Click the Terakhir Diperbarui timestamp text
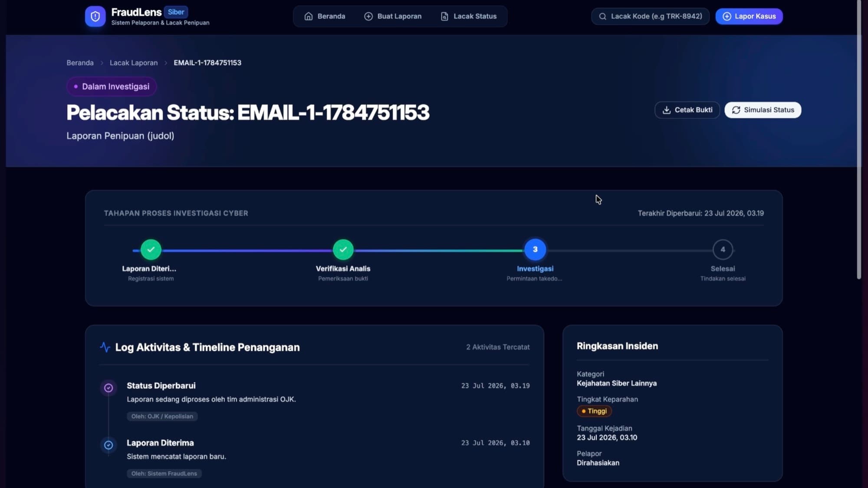 pyautogui.click(x=700, y=214)
